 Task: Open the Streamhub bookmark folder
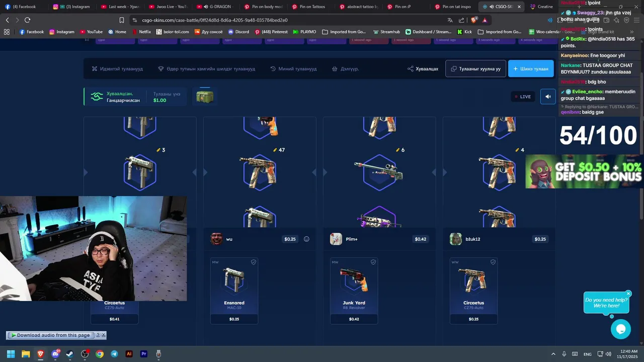click(385, 32)
